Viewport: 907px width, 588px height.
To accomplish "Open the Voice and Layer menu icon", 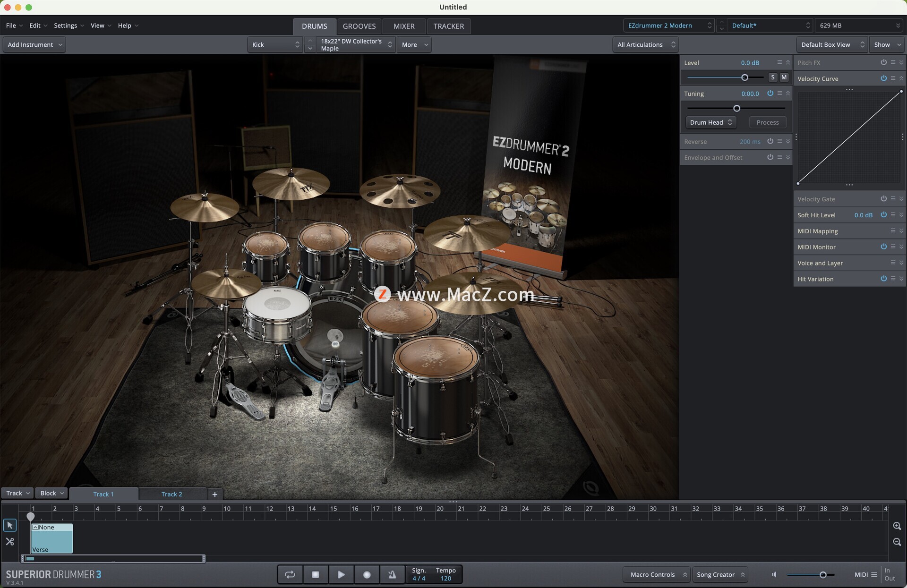I will point(893,263).
